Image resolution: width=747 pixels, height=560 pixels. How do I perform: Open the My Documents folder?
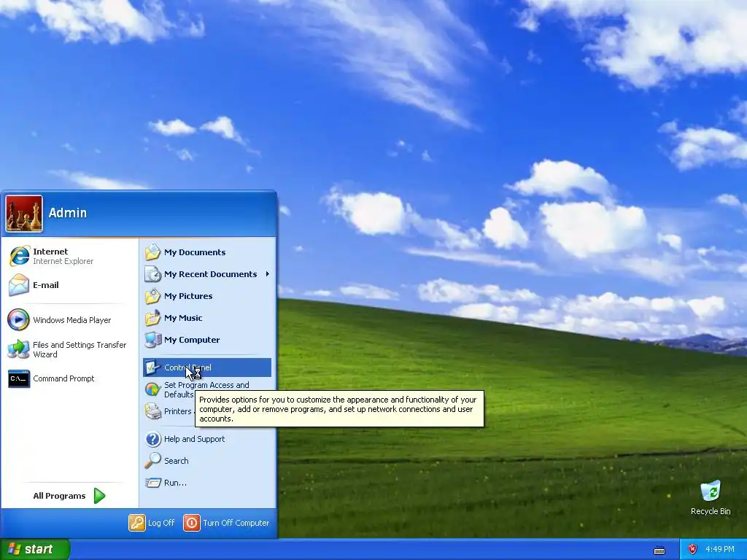[207, 252]
